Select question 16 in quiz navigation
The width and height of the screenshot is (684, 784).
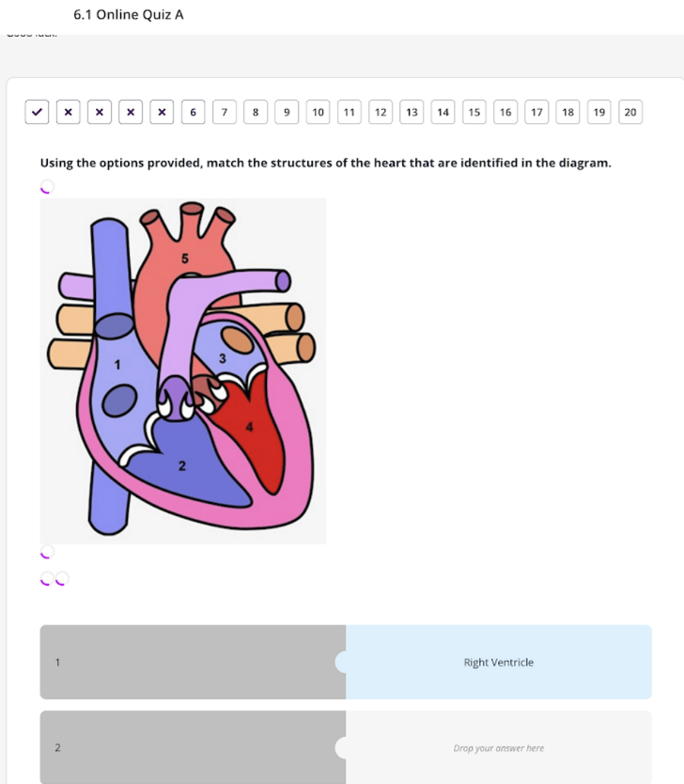tap(505, 112)
